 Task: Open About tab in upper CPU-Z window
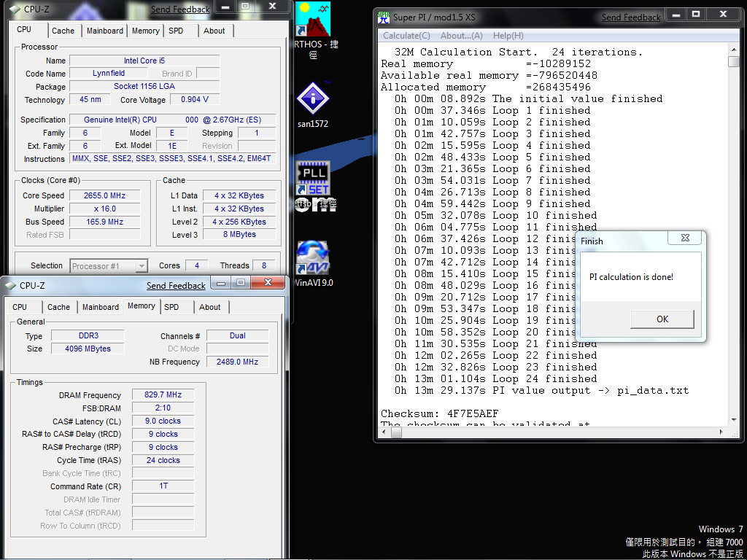pos(214,31)
